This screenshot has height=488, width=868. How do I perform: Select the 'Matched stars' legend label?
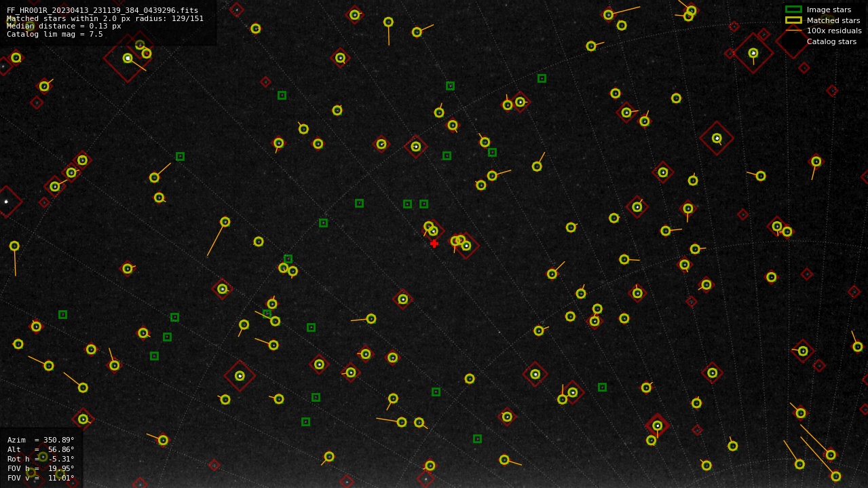833,20
